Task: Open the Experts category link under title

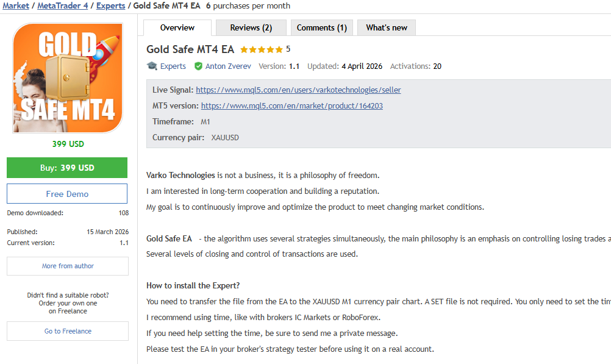Action: (x=173, y=66)
